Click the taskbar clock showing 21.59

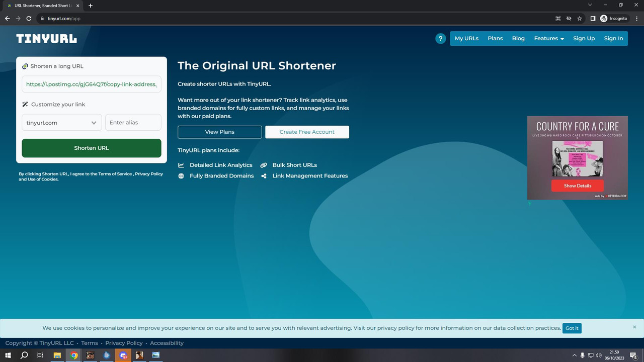tap(614, 355)
